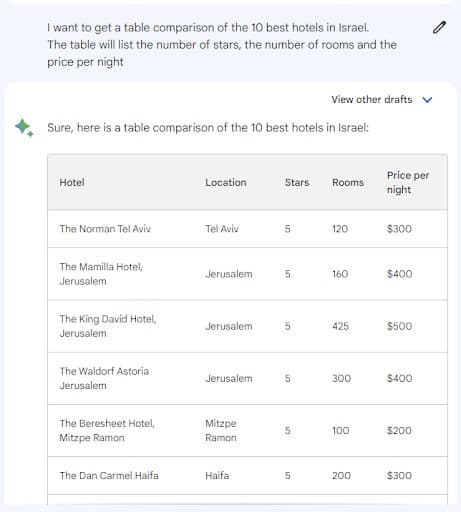Select the 425 rooms cell

[x=340, y=326]
